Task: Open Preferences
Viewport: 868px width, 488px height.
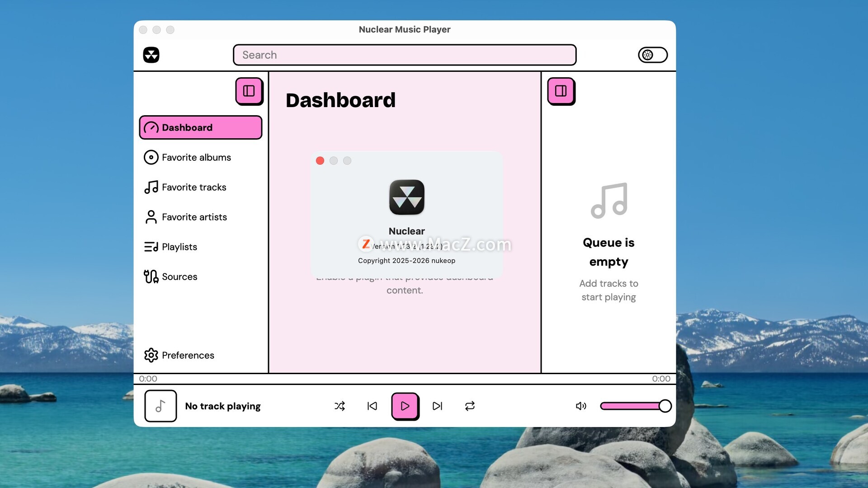Action: pos(187,355)
